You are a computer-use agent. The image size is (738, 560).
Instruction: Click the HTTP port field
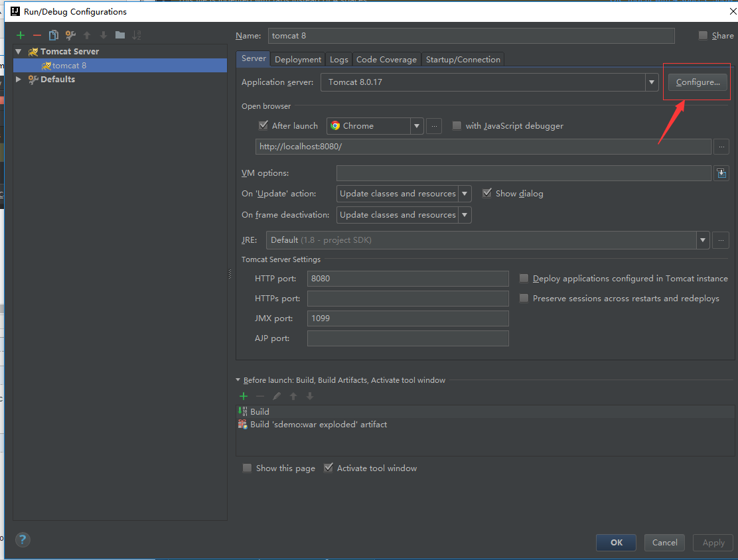(x=407, y=279)
